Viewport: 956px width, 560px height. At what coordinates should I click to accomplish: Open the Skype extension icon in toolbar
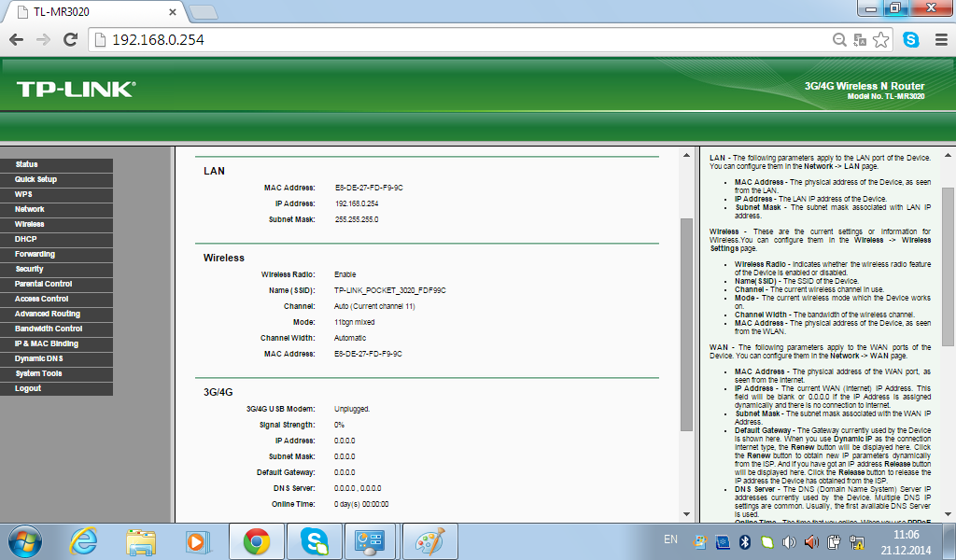point(911,39)
